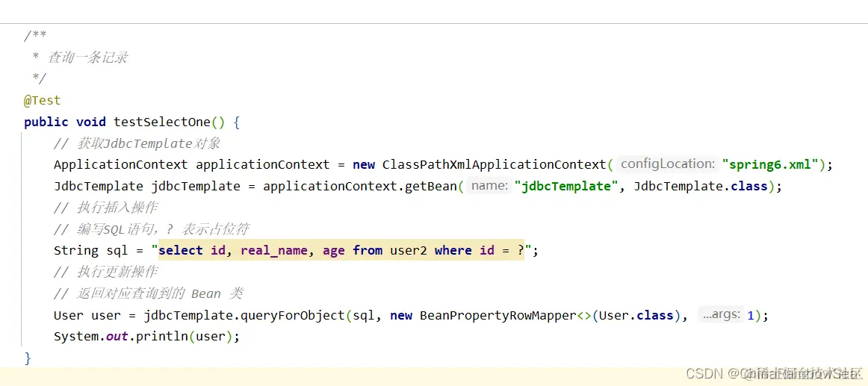868x386 pixels.
Task: Click the ...args: parameter hint
Action: pyautogui.click(x=722, y=314)
